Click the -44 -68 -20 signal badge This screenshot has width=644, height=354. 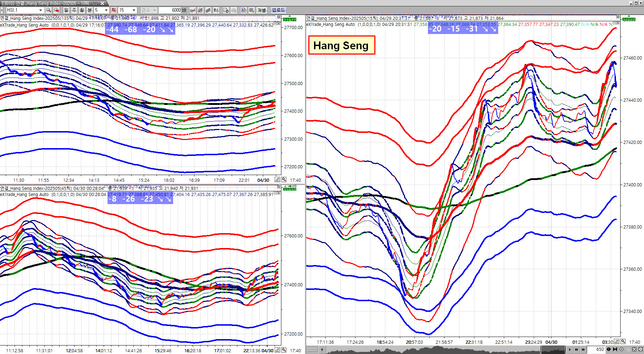coord(141,29)
